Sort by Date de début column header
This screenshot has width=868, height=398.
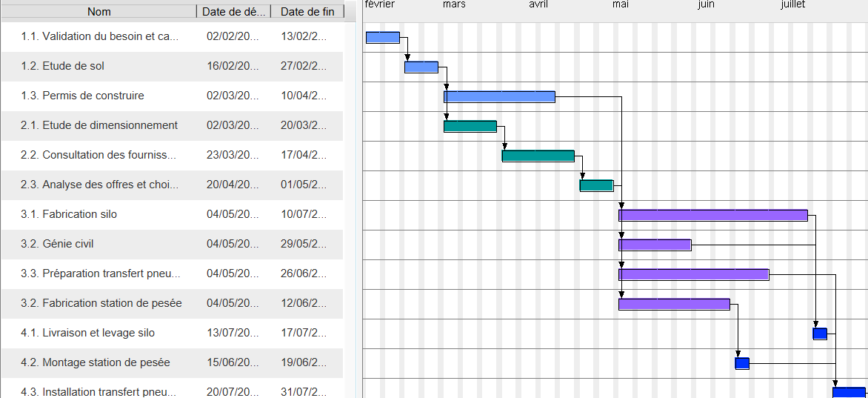coord(233,12)
